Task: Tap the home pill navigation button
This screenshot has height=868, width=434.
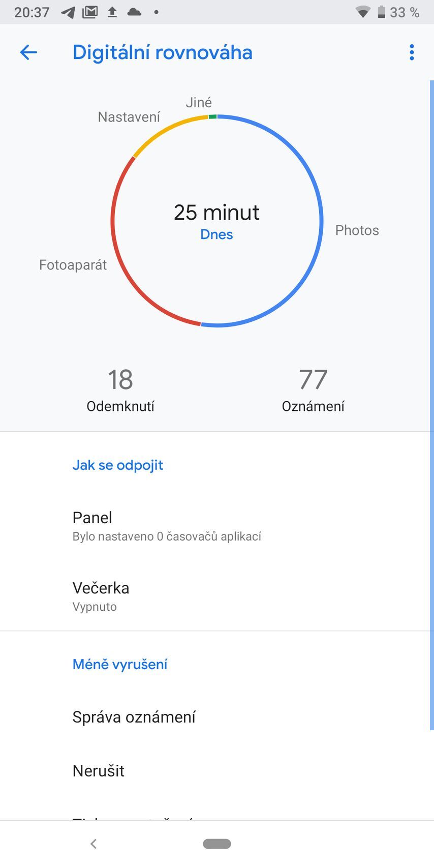Action: click(216, 843)
